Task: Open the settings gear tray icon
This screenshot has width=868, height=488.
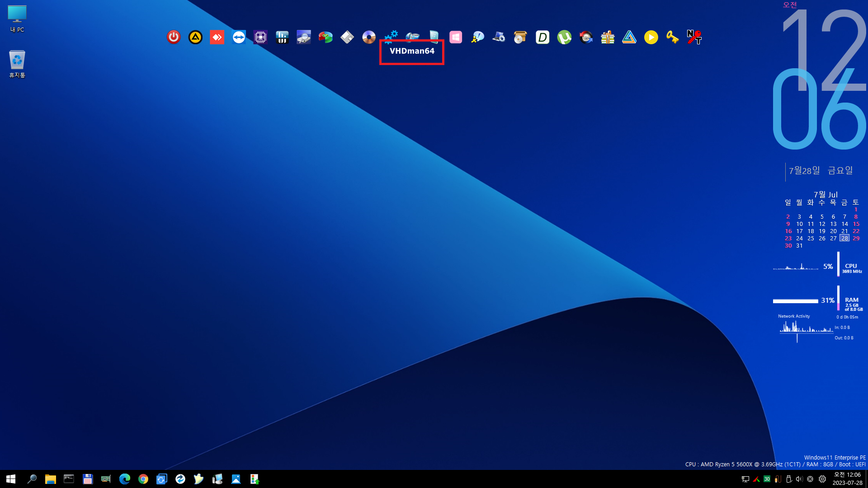Action: point(822,479)
